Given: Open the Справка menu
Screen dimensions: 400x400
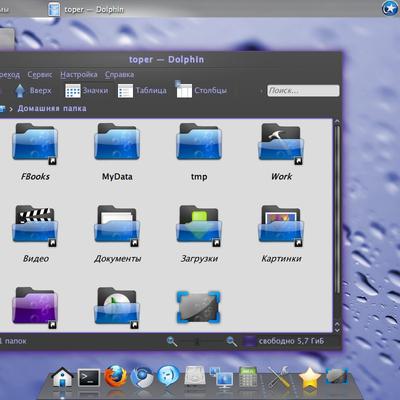Looking at the screenshot, I should (x=119, y=74).
